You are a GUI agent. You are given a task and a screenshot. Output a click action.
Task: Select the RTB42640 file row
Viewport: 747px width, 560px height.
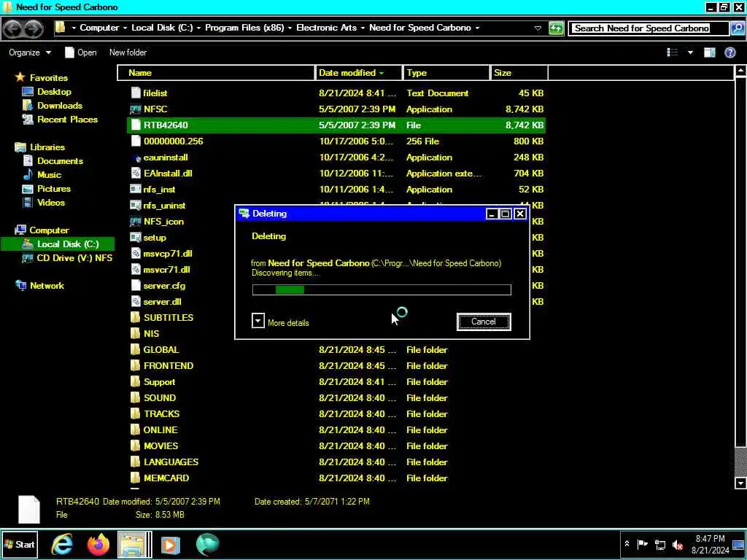click(336, 125)
